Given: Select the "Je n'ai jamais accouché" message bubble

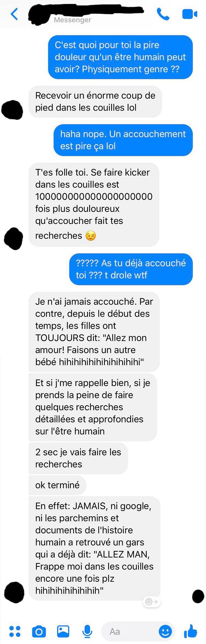Looking at the screenshot, I should (x=94, y=332).
